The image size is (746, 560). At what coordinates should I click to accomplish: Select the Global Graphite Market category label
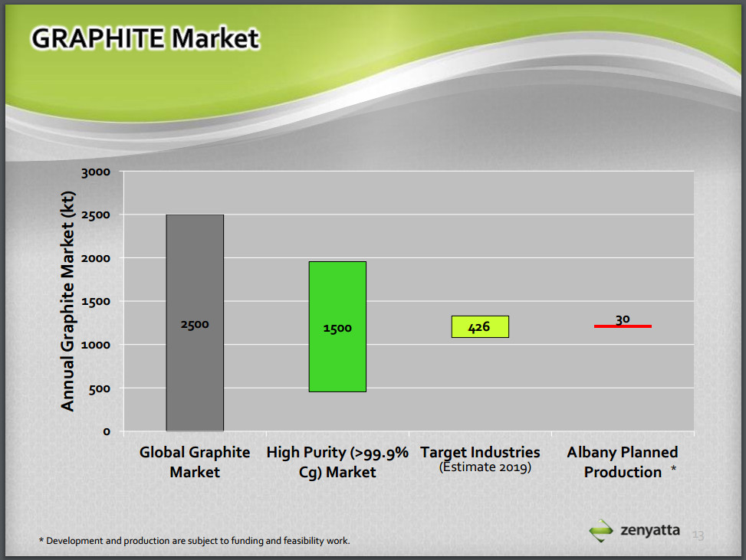[x=195, y=462]
